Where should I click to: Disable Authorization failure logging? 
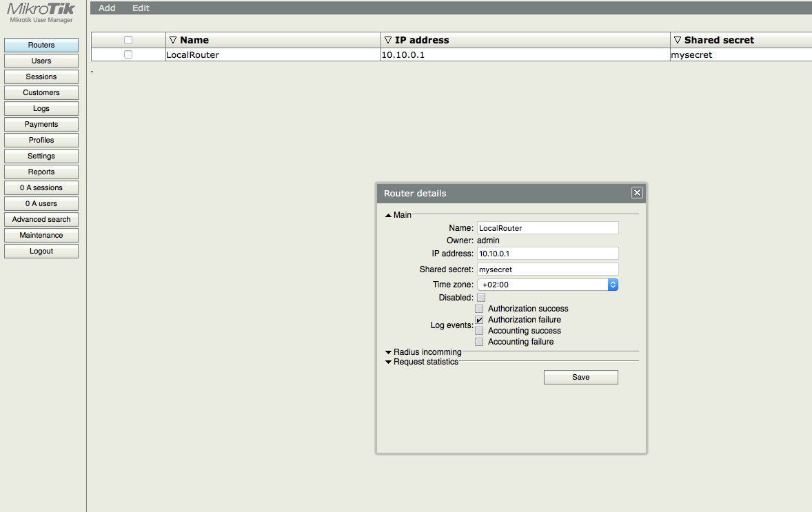click(479, 320)
